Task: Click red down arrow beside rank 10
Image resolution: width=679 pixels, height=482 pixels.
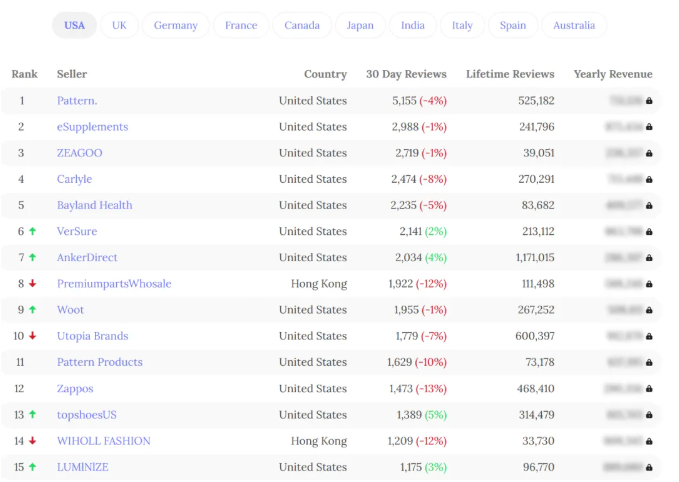Action: coord(32,336)
